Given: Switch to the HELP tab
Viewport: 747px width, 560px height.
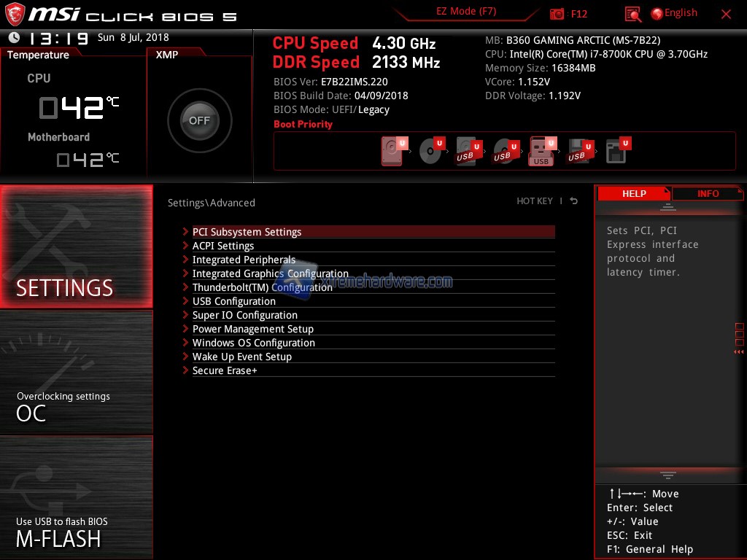Looking at the screenshot, I should (633, 194).
